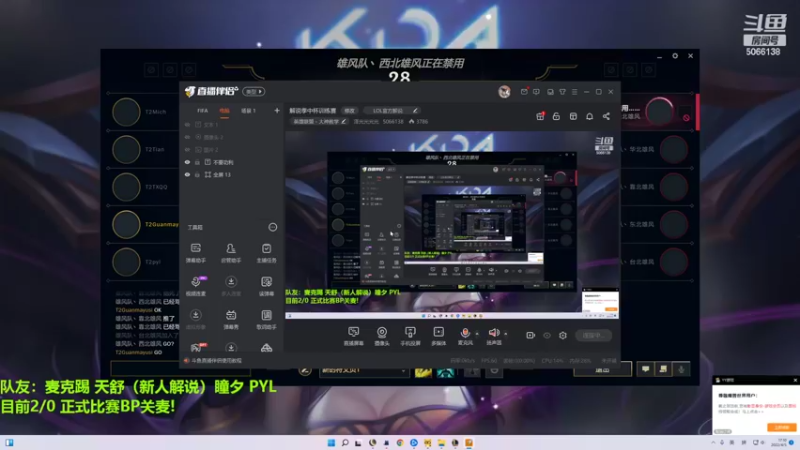The height and width of the screenshot is (450, 800).
Task: Select the second summoner spell icon in LoL
Action: point(445,371)
